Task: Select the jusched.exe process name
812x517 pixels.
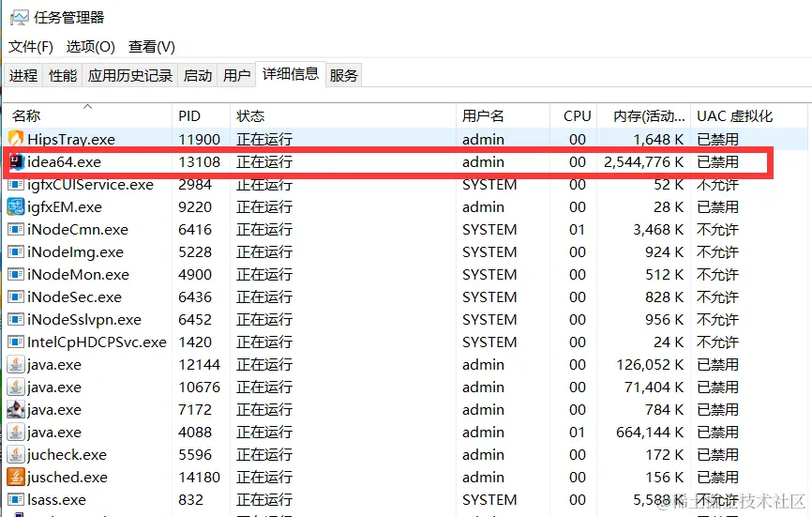Action: tap(68, 478)
